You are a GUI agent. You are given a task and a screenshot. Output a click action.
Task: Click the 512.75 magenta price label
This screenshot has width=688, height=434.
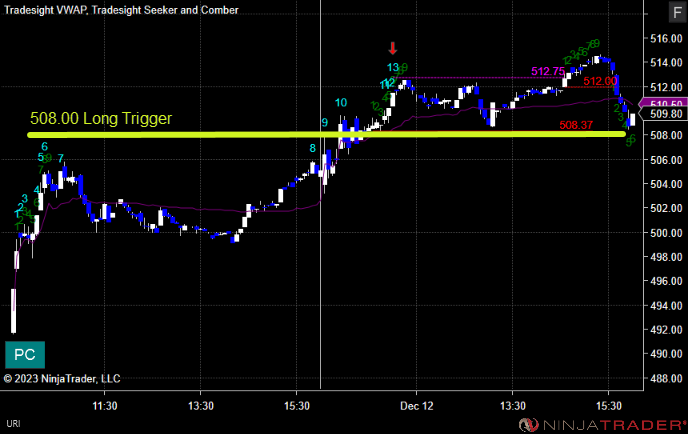(548, 71)
